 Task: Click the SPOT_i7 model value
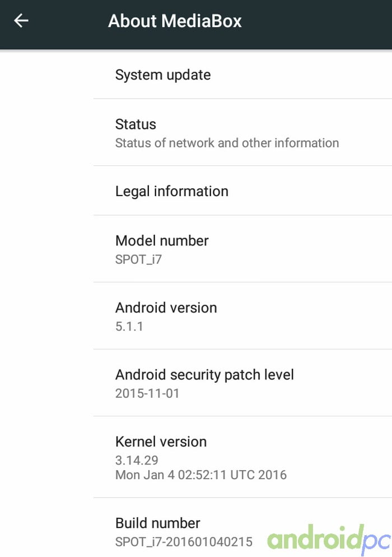click(138, 259)
